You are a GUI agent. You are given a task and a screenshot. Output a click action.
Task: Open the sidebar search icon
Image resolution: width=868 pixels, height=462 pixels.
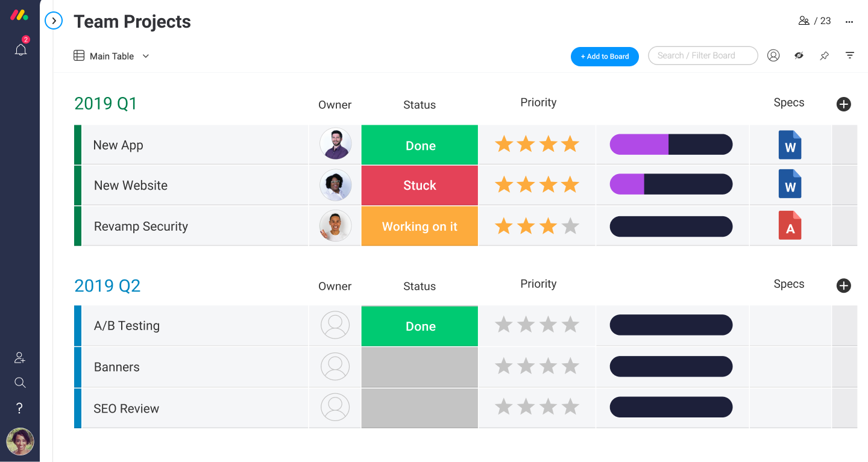click(x=20, y=382)
